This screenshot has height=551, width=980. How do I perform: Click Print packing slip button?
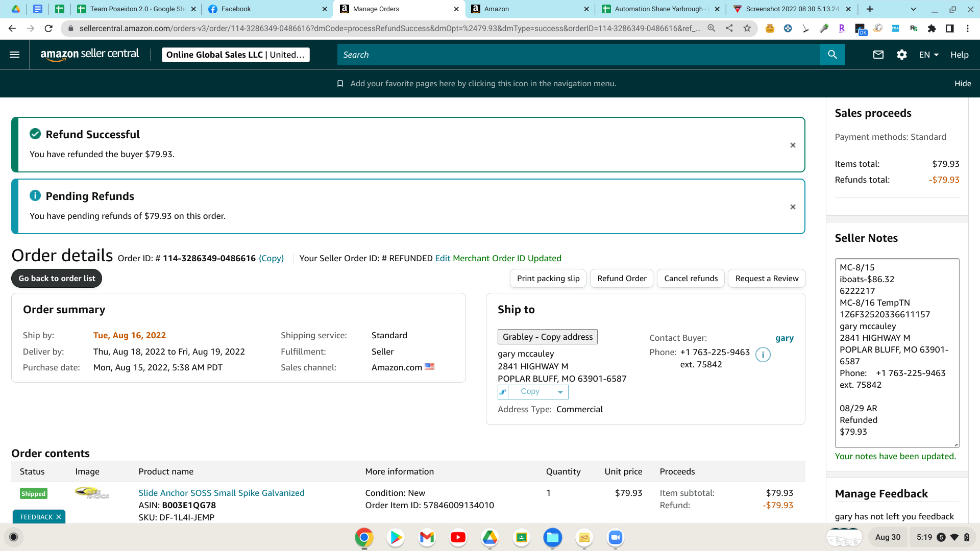pos(548,279)
